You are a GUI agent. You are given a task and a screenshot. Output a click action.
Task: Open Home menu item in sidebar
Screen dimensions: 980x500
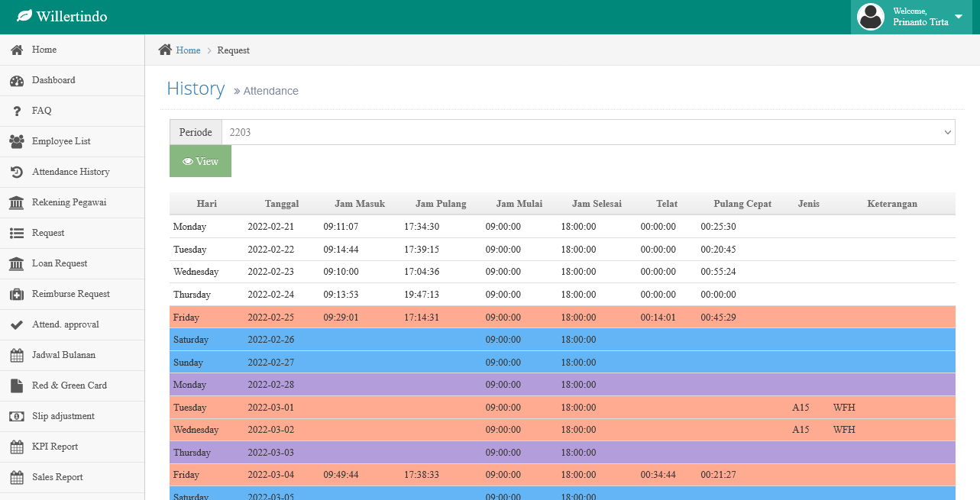(x=72, y=50)
